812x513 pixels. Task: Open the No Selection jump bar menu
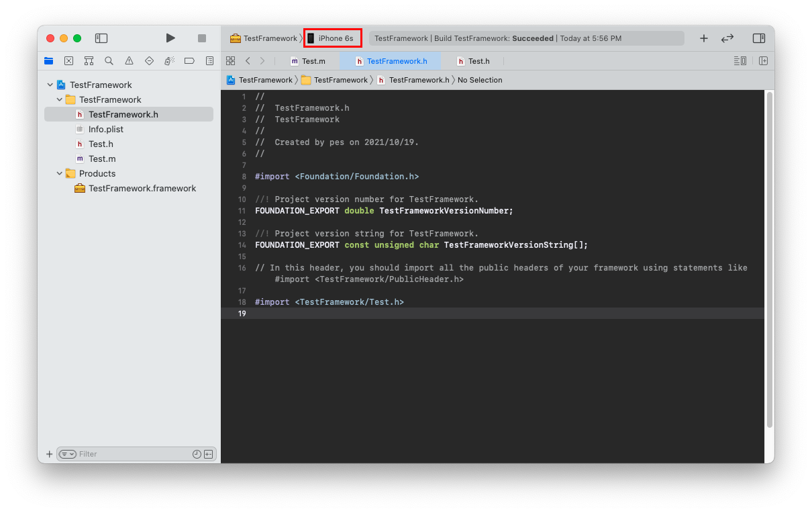click(x=480, y=80)
